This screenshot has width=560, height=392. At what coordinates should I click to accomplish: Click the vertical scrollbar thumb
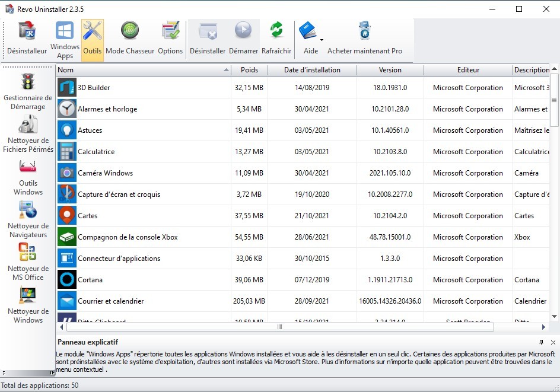(554, 100)
